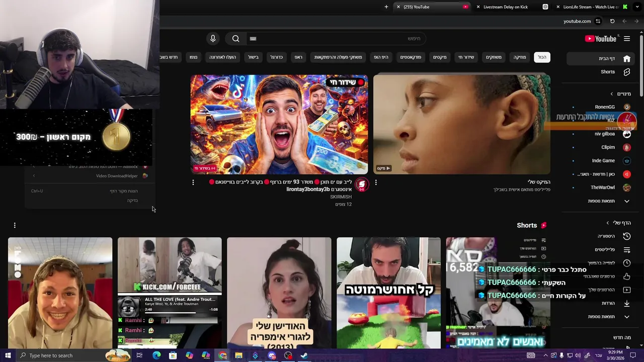Select the כדורגל filter chip
644x362 pixels.
(x=276, y=57)
